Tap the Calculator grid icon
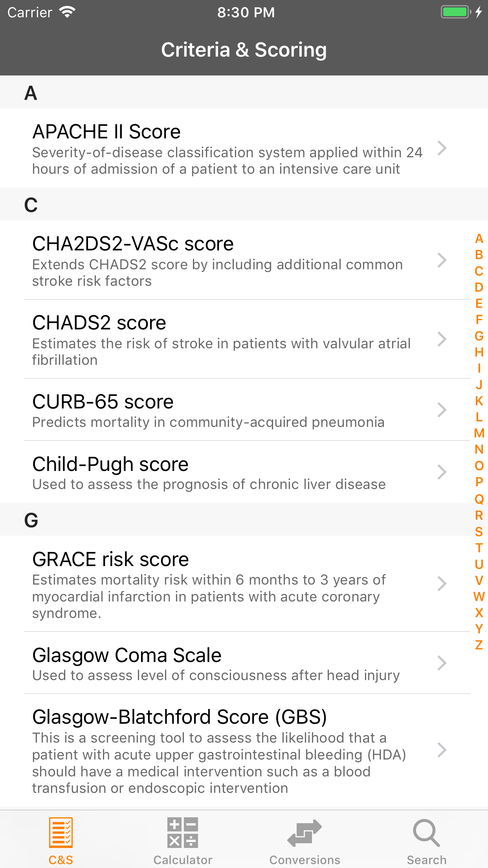The width and height of the screenshot is (488, 868). point(183,832)
